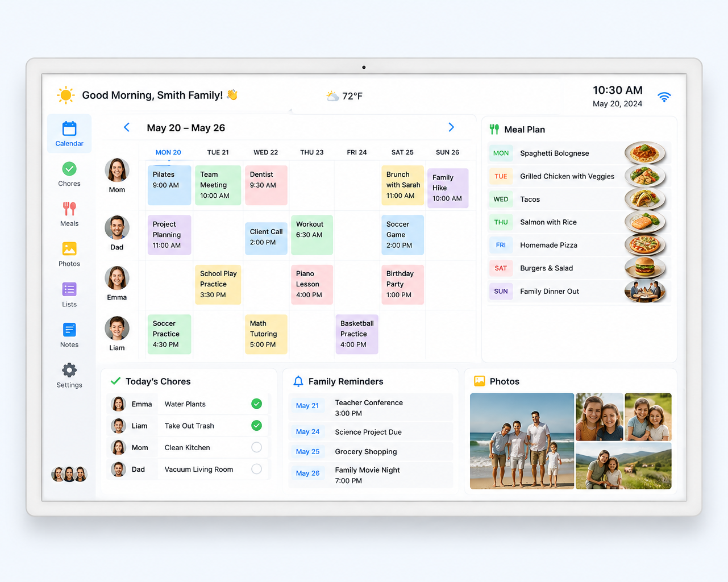Go to the previous week with left chevron
The height and width of the screenshot is (582, 728).
pos(127,127)
